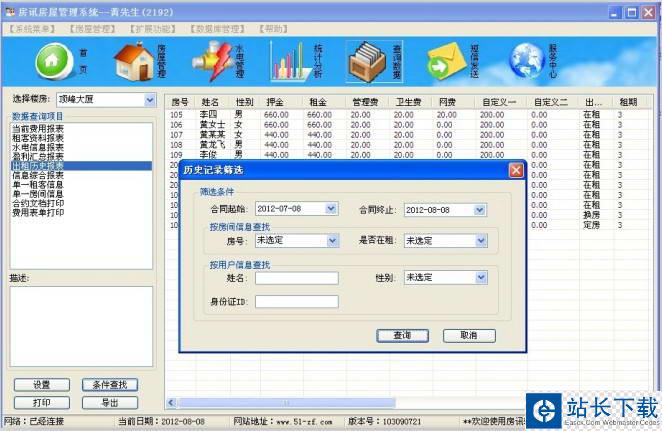The width and height of the screenshot is (662, 431).
Task: Open 短信发送 SMS sending icon
Action: point(452,61)
